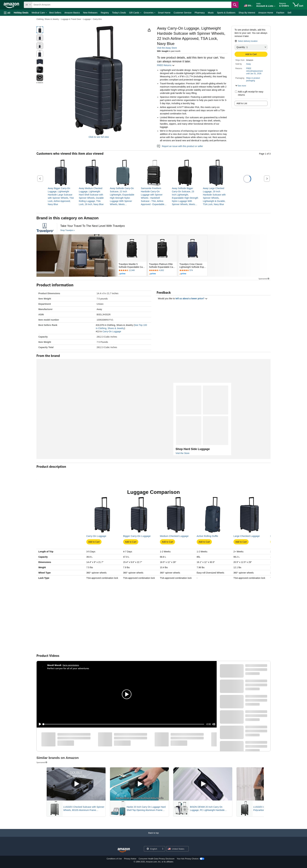Open Best Sellers in the nav bar

click(55, 12)
